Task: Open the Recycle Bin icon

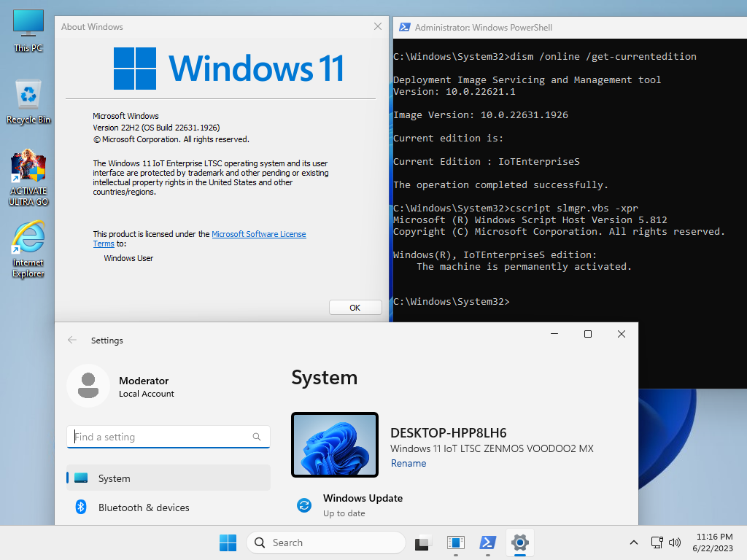Action: click(28, 101)
